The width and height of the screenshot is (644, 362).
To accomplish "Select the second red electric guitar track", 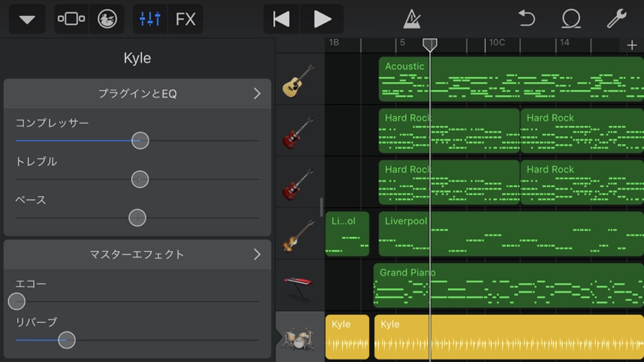I will point(299,184).
